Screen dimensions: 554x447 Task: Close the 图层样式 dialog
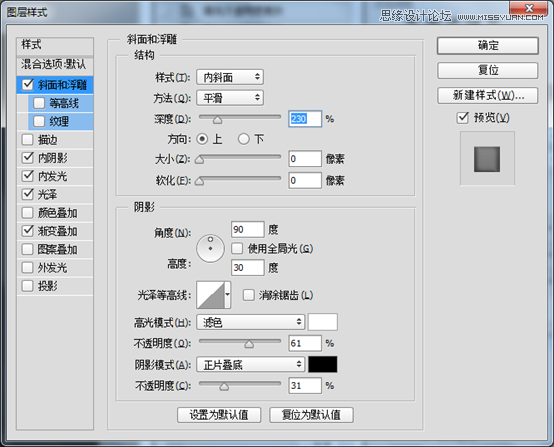(x=529, y=8)
